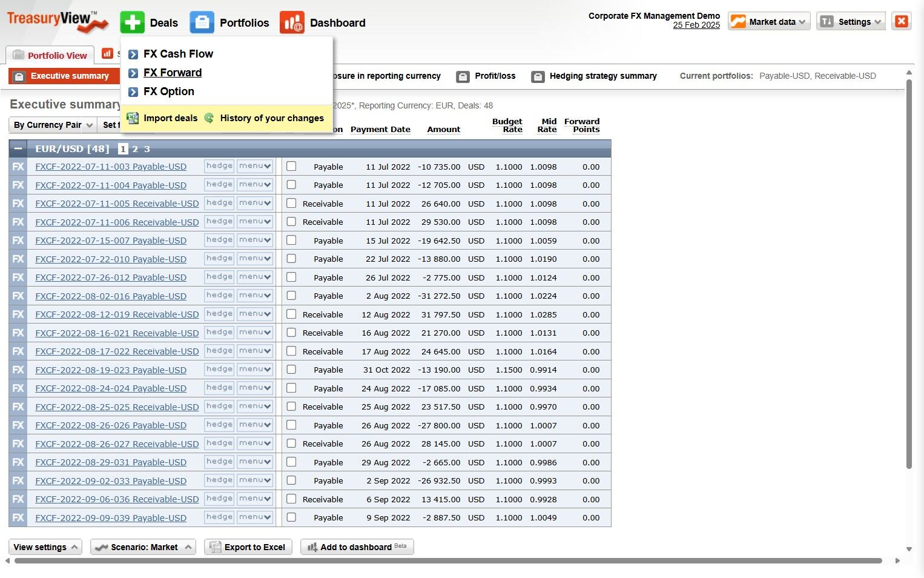
Task: Click the FX Option arrow icon
Action: [x=133, y=92]
